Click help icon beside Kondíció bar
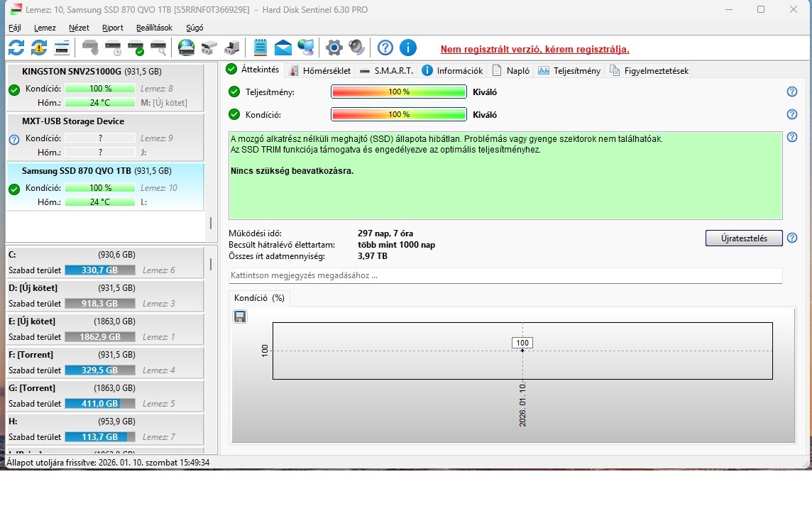812x523 pixels. pos(792,114)
